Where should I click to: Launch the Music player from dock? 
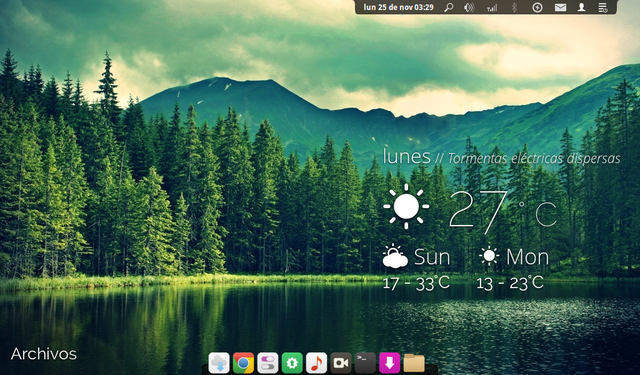(x=316, y=363)
